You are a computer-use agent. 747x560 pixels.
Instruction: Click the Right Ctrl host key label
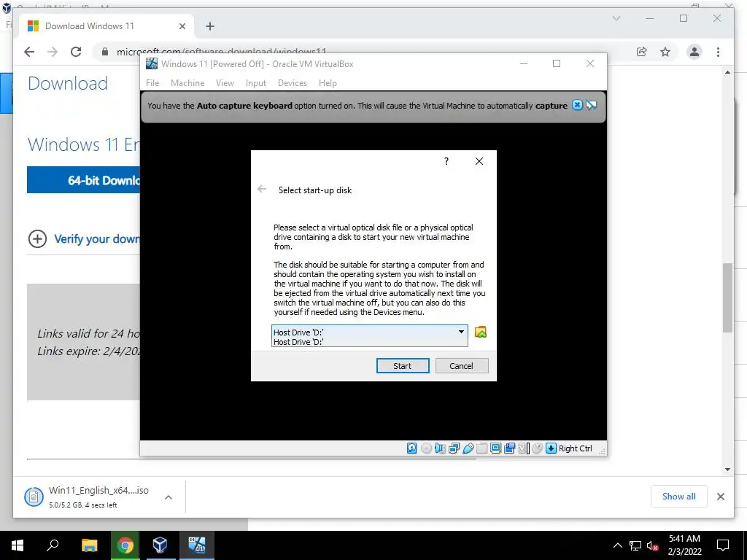575,448
